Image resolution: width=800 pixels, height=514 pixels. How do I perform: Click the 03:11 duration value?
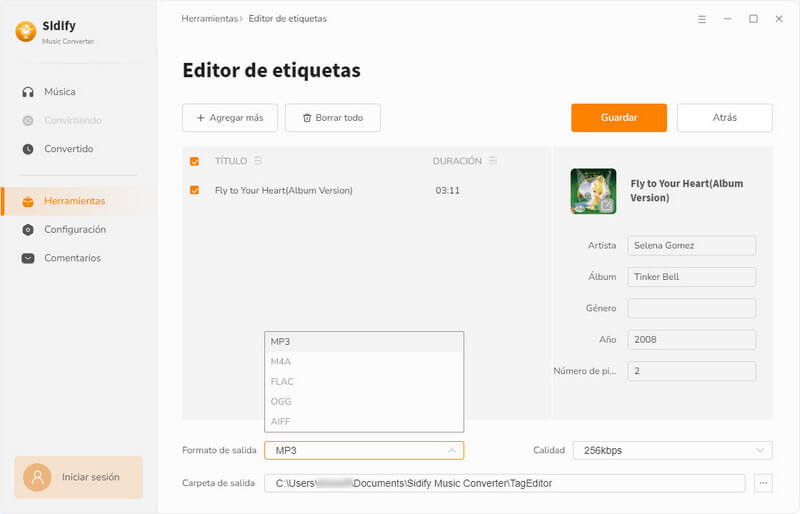pyautogui.click(x=447, y=190)
